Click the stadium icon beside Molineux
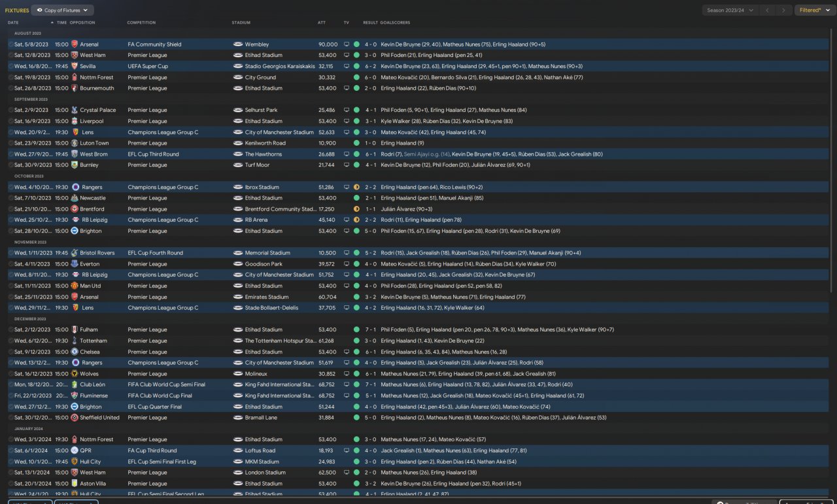The height and width of the screenshot is (504, 837). [238, 374]
